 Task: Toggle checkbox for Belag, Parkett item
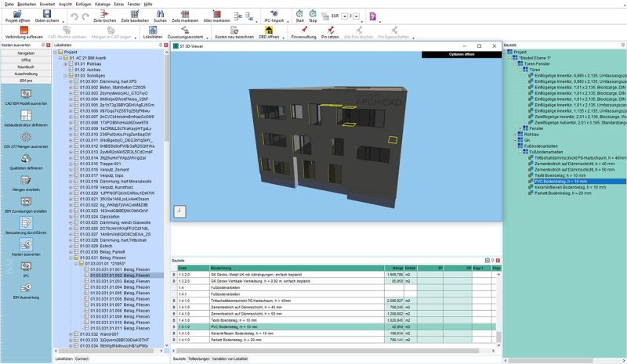click(x=77, y=250)
